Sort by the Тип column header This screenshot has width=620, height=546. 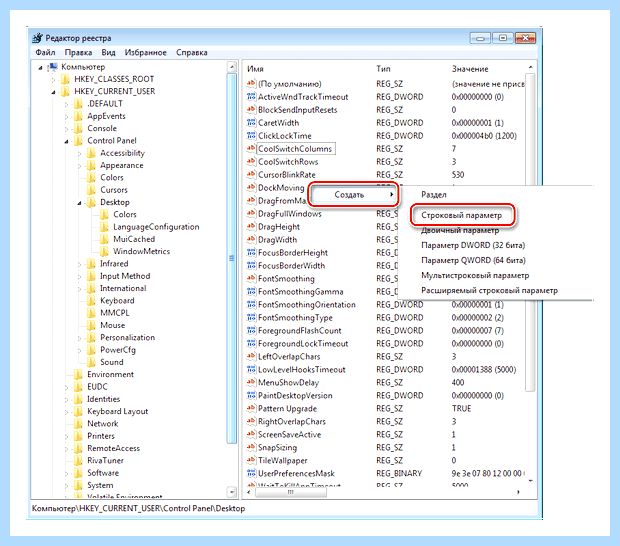point(383,69)
